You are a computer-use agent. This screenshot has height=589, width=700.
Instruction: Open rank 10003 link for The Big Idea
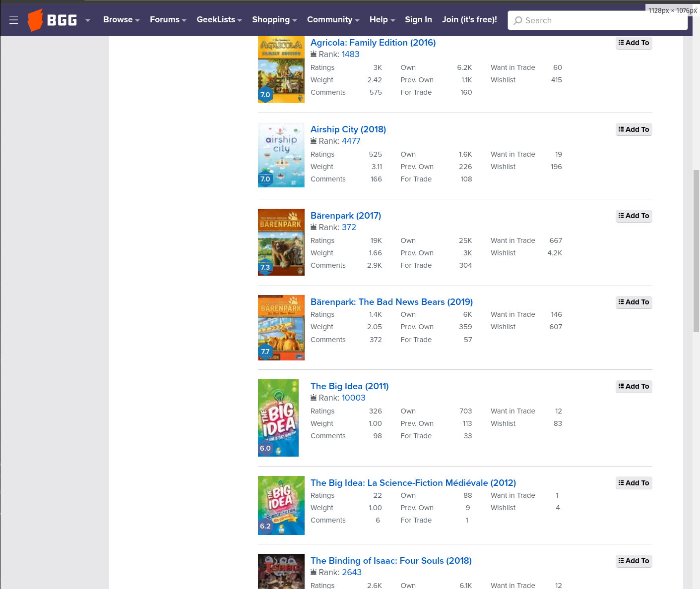click(x=353, y=398)
